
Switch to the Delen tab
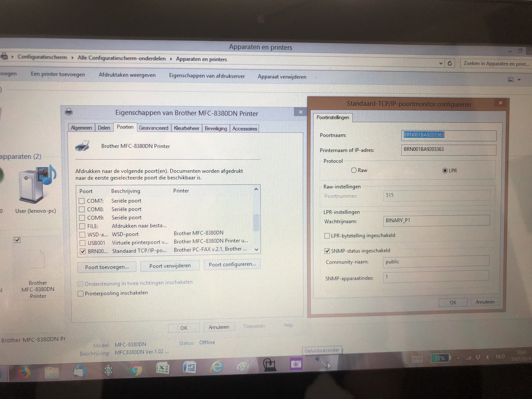click(x=104, y=128)
